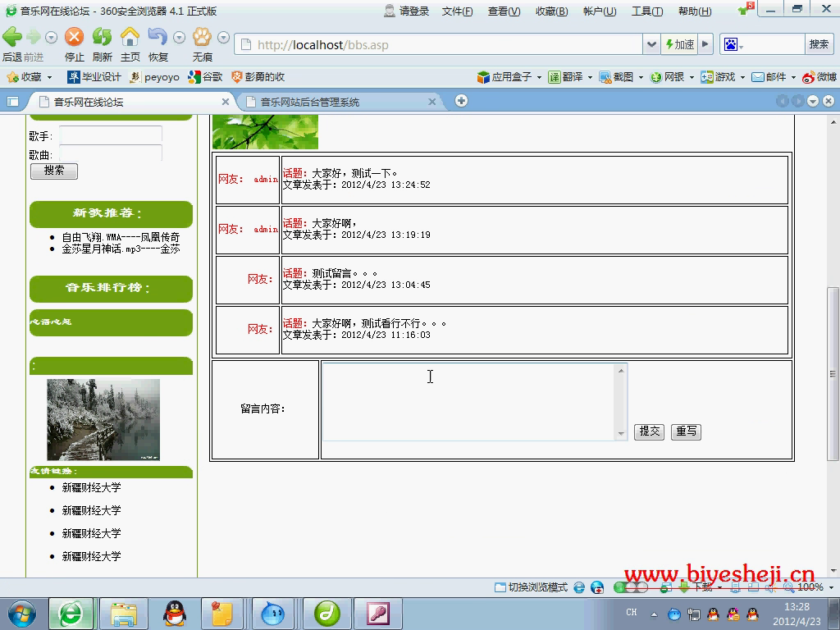Screen dimensions: 840x630
Task: Open QQ penguin in taskbar
Action: [175, 614]
